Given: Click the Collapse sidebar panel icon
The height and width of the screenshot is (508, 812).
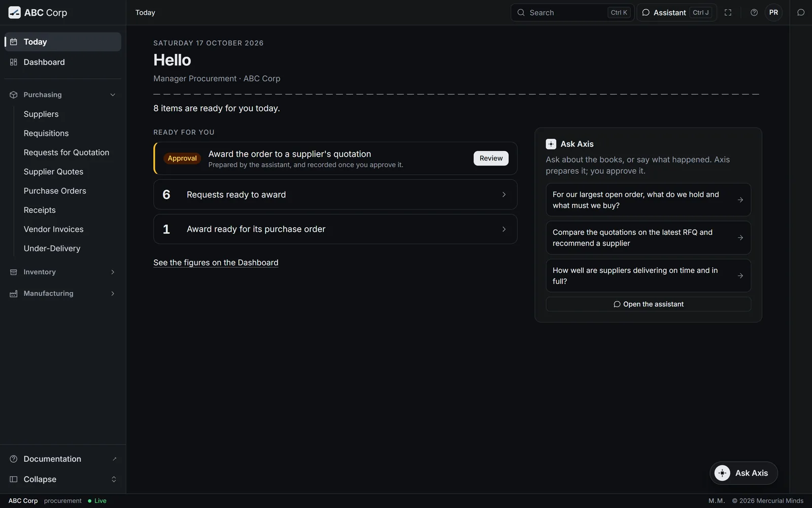Looking at the screenshot, I should click(14, 479).
